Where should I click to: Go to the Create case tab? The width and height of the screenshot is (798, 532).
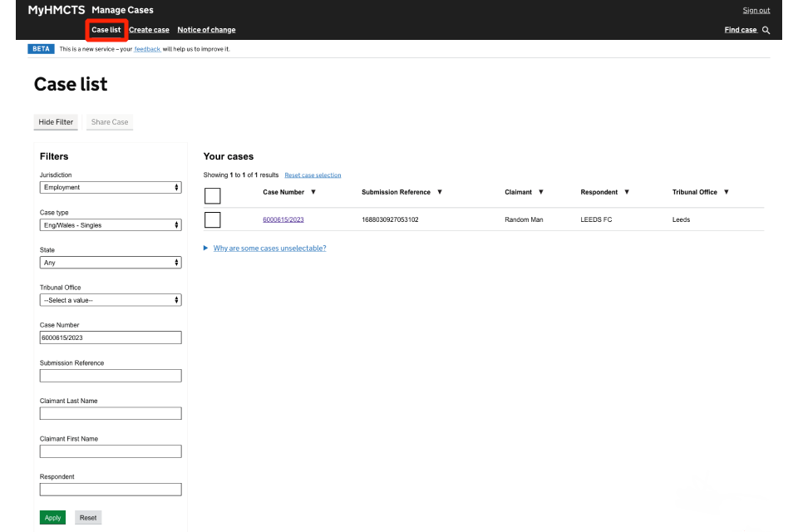(x=149, y=30)
